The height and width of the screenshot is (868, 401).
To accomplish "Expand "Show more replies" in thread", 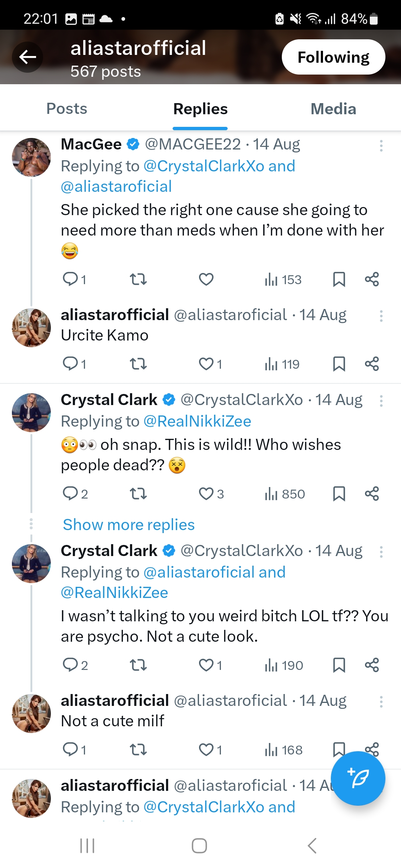I will [128, 525].
